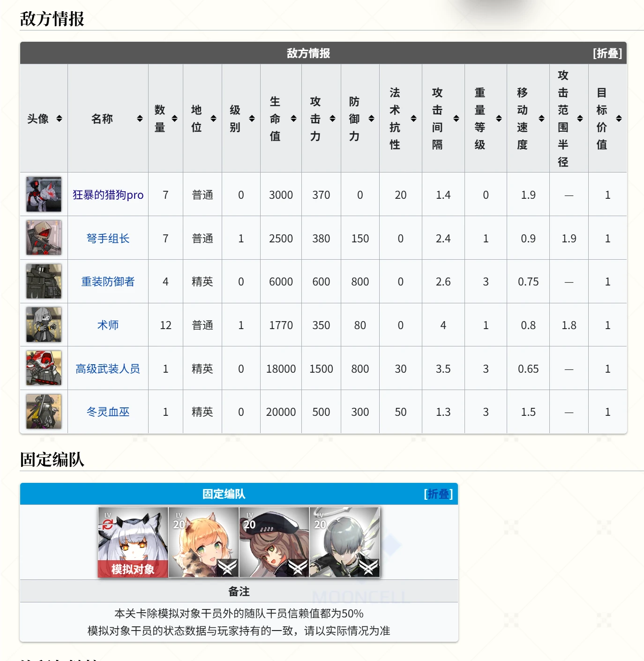
Task: Open the 高级武装人员 enemy page link
Action: click(108, 369)
